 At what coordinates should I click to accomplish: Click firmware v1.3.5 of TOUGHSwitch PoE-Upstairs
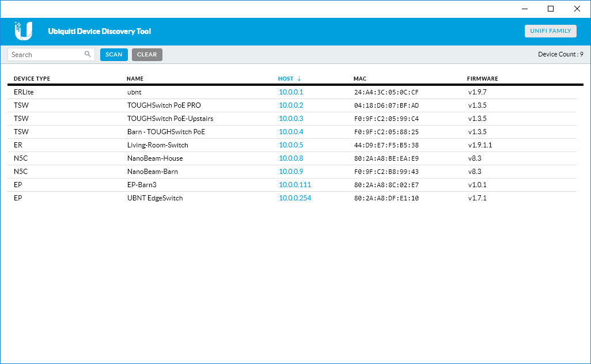pyautogui.click(x=477, y=118)
